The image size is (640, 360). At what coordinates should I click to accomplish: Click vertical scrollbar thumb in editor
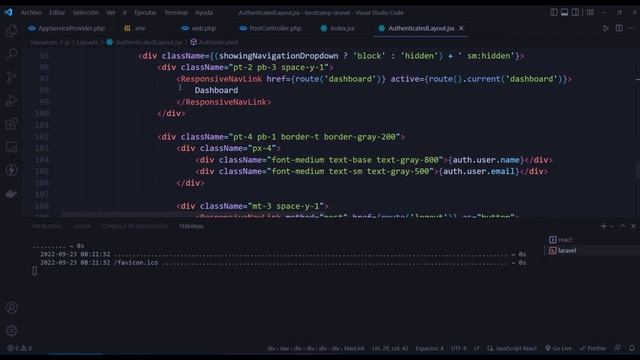pos(637,170)
